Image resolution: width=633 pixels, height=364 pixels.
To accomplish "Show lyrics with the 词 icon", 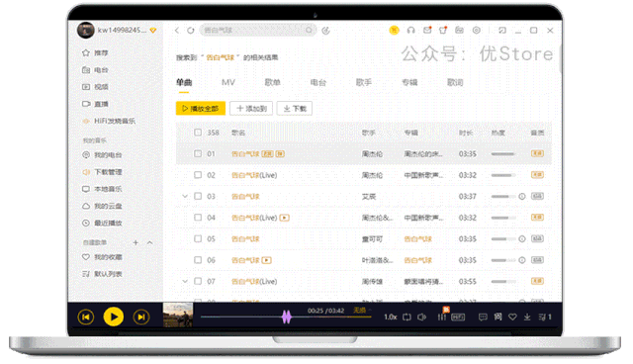I will click(497, 318).
